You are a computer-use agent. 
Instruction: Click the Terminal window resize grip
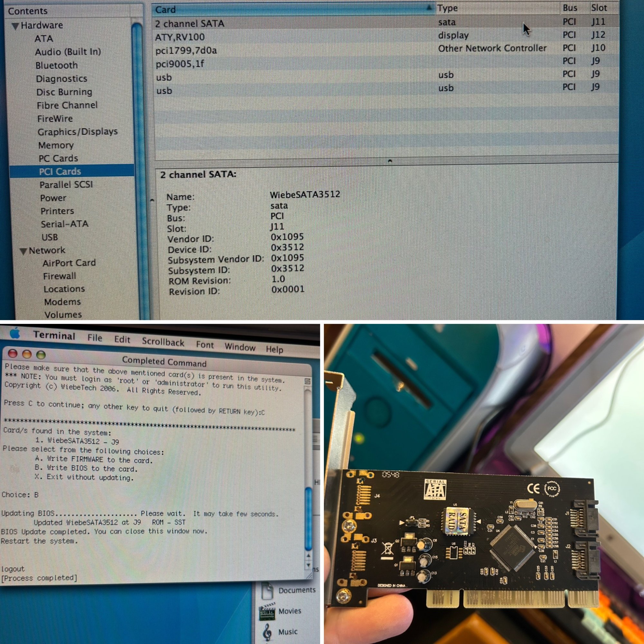point(309,575)
